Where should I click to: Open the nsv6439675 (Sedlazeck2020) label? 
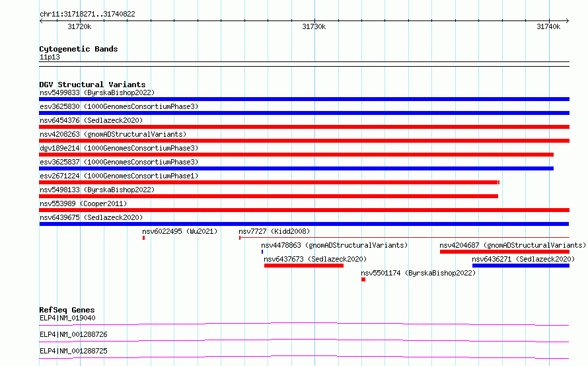[91, 217]
